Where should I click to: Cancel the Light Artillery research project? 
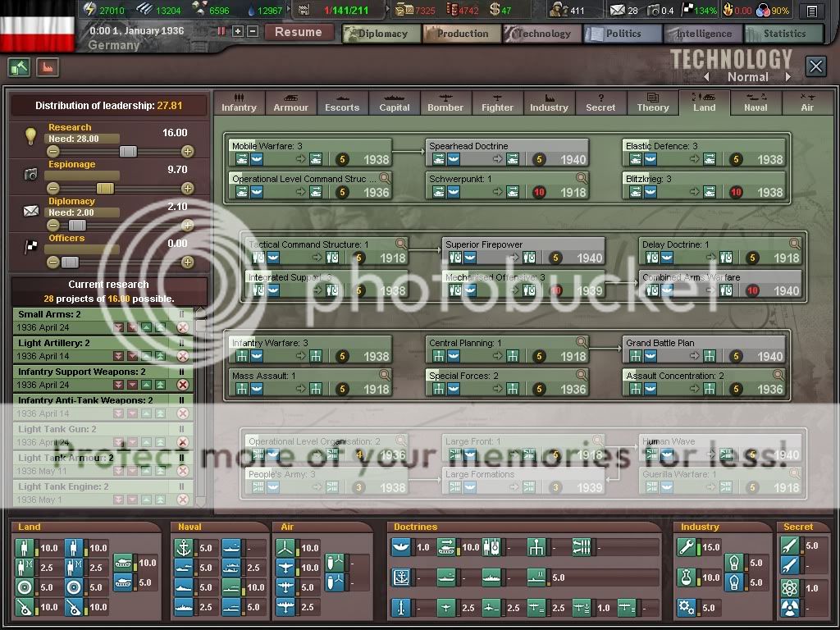[183, 356]
